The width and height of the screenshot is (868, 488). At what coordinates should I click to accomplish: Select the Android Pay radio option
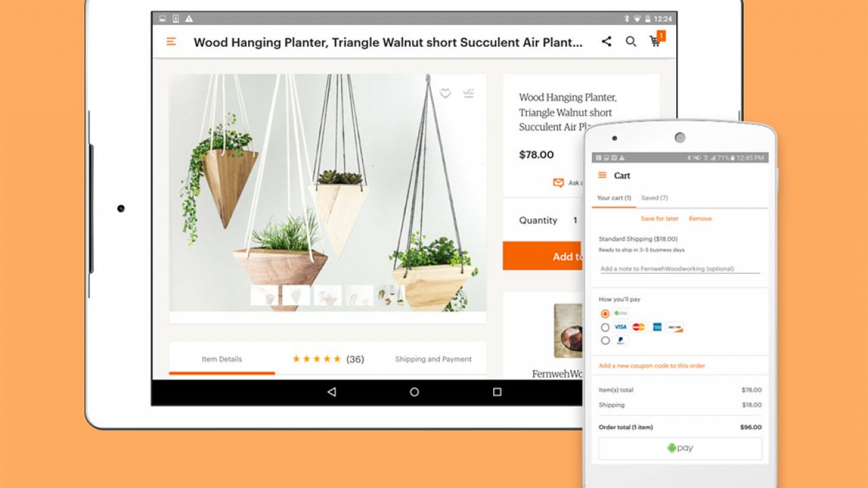pos(605,314)
